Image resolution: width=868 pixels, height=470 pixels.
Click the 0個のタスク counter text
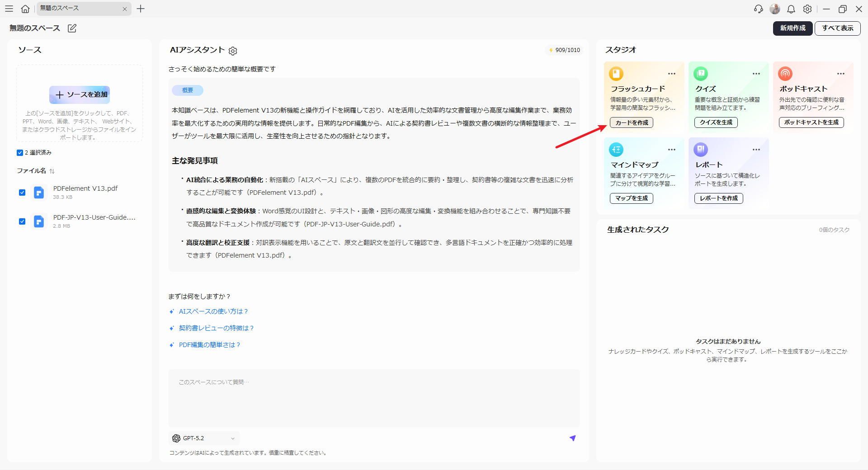point(834,230)
